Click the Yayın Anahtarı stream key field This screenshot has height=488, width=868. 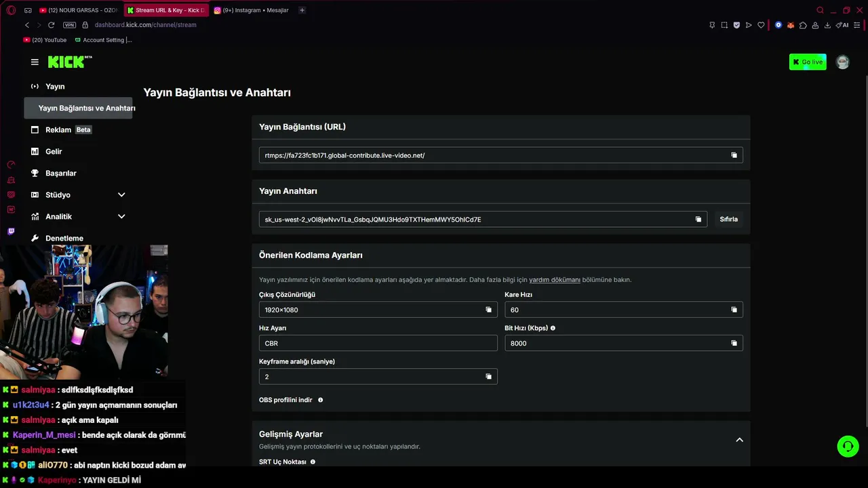pyautogui.click(x=483, y=219)
